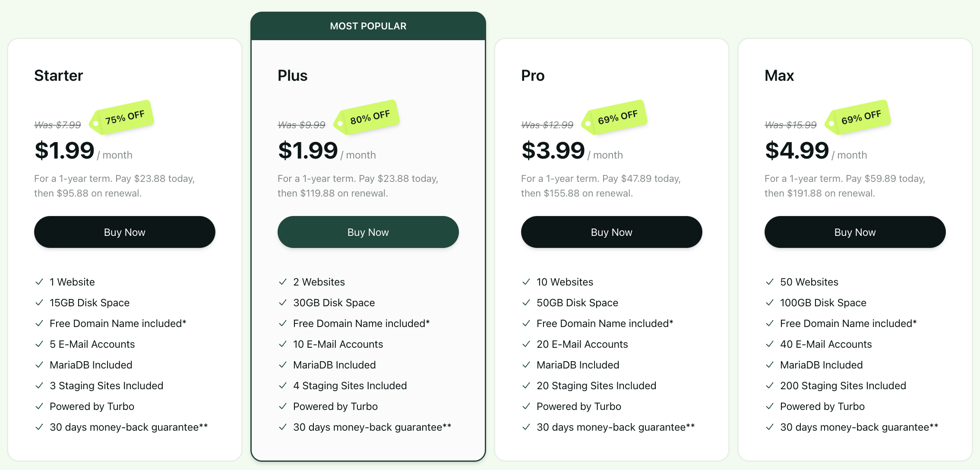This screenshot has width=980, height=470.
Task: Choose Buy Now under the Max plan
Action: 855,232
